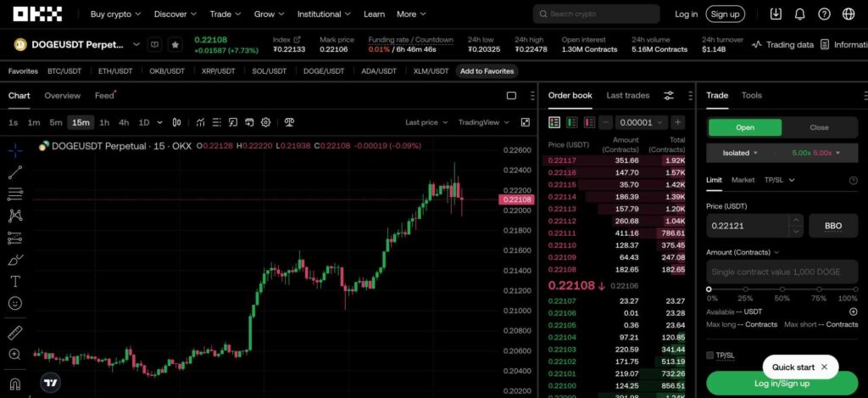Toggle chart panel layout rectangle icon
The image size is (868, 398).
click(511, 95)
